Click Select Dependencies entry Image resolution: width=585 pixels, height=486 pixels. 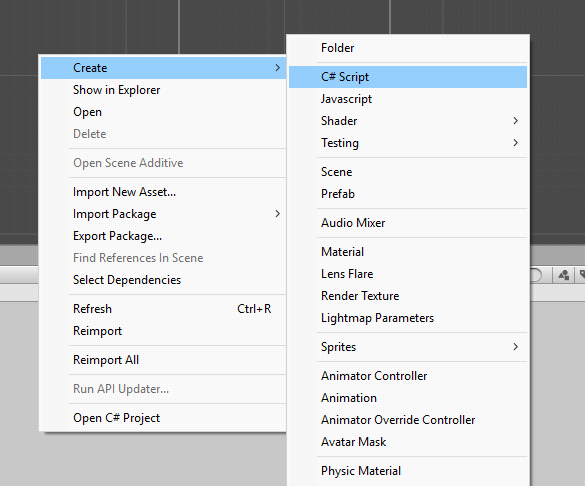(x=163, y=280)
